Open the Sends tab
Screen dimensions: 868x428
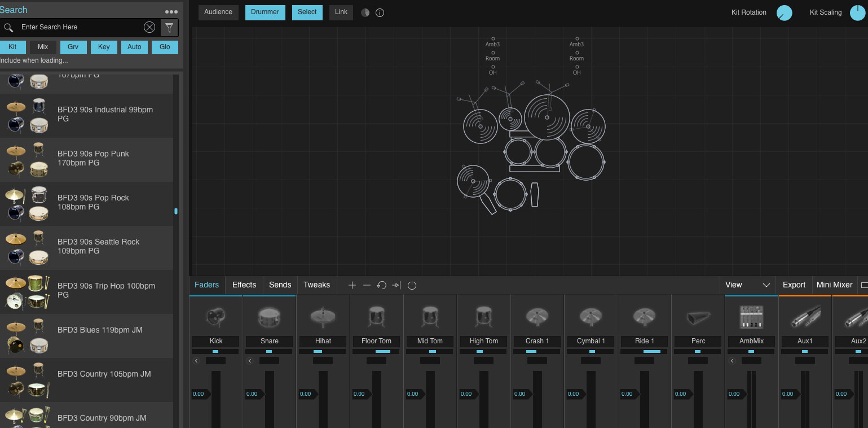click(280, 285)
